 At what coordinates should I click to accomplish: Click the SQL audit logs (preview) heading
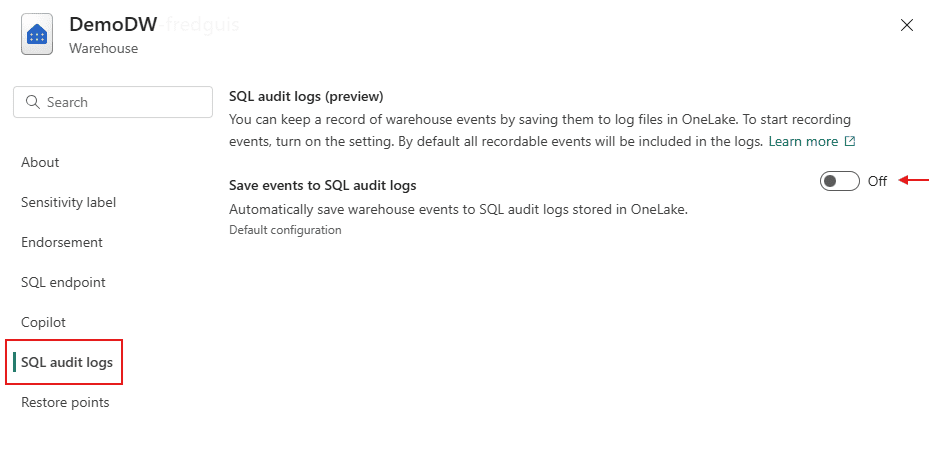tap(306, 96)
